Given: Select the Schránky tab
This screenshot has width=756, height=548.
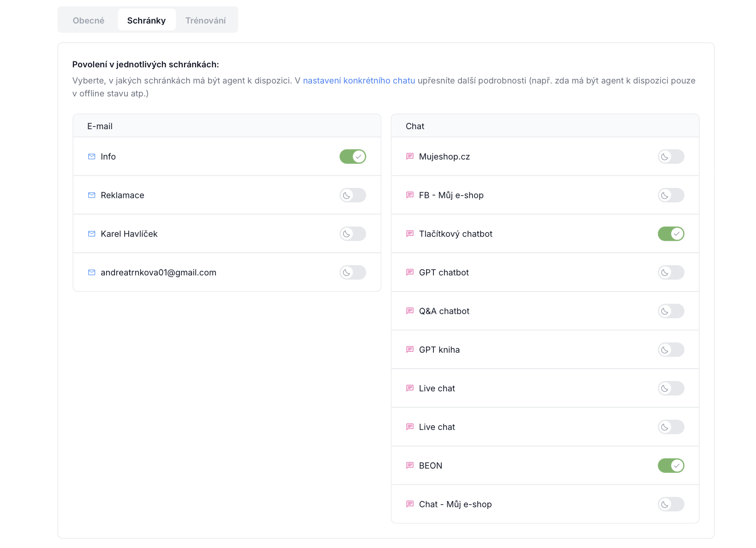Looking at the screenshot, I should pos(146,20).
